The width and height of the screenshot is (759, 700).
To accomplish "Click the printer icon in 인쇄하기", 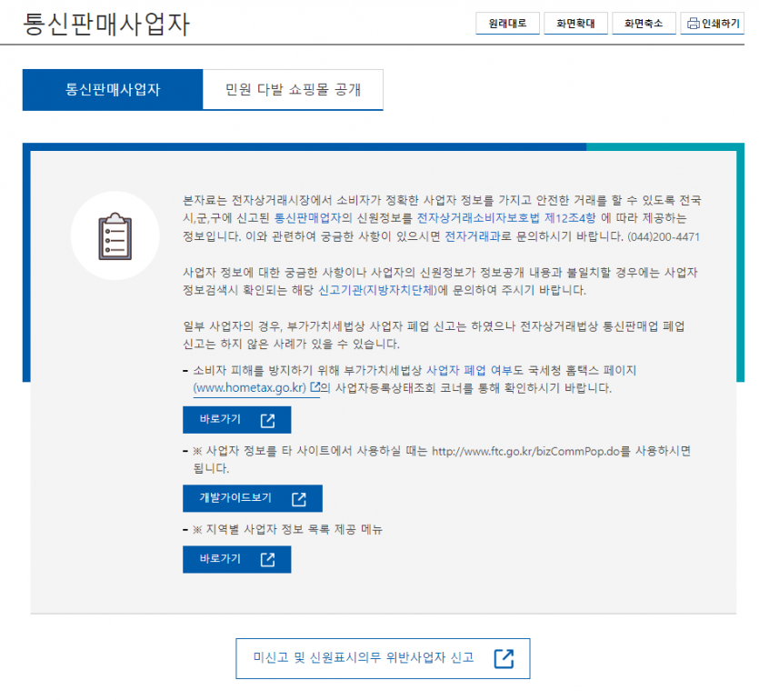I will 694,24.
